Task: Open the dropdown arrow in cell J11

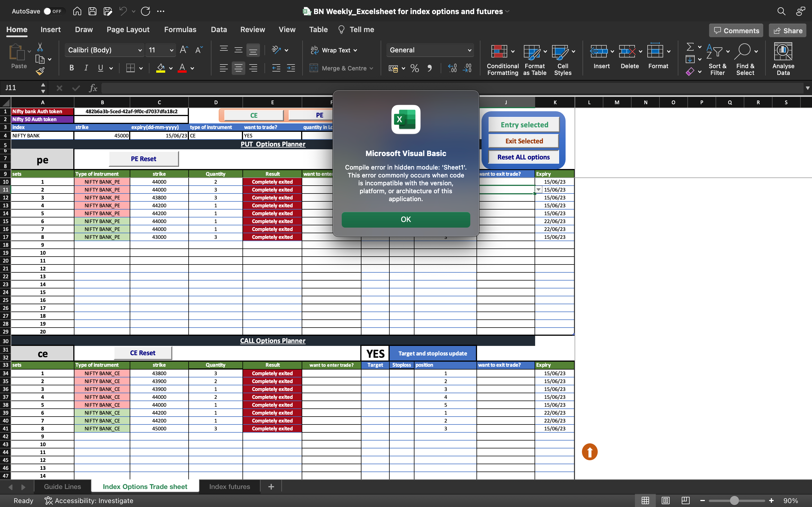Action: 538,190
